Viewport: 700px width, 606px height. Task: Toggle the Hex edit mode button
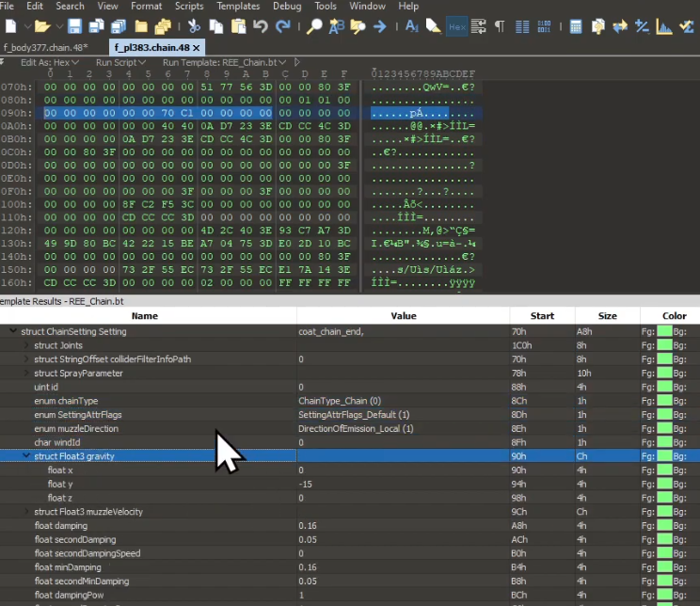click(x=458, y=26)
